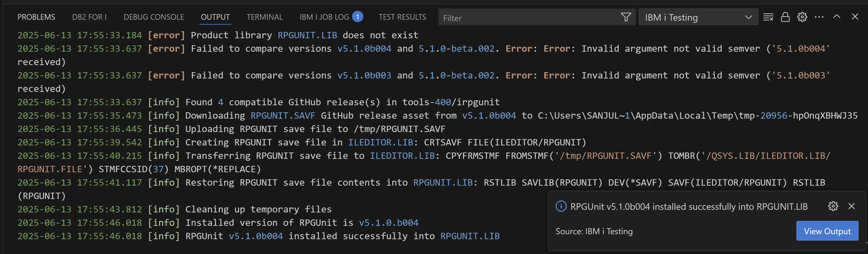Maximize the panel with the chevron up
The height and width of the screenshot is (254, 868).
point(837,17)
